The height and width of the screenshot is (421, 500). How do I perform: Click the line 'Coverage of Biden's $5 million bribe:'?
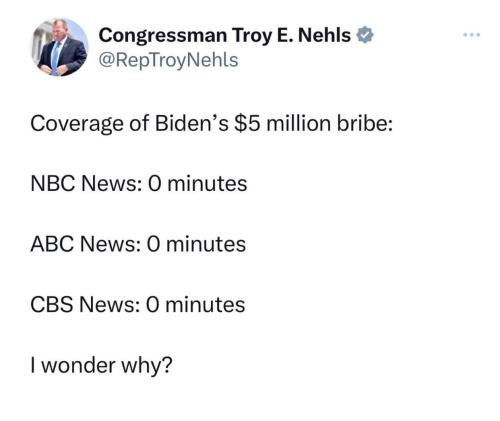(212, 124)
